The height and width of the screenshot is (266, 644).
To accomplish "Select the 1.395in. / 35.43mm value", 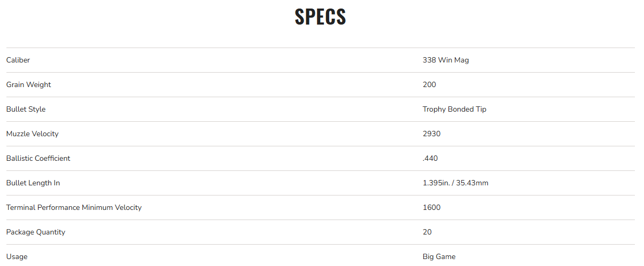I will [455, 183].
